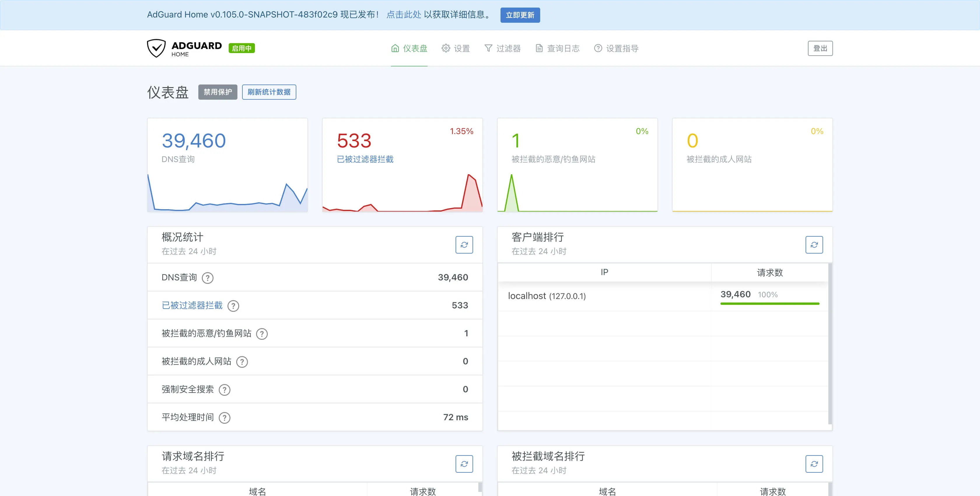Toggle protection with 禁用保护 button
The image size is (980, 496).
(218, 92)
